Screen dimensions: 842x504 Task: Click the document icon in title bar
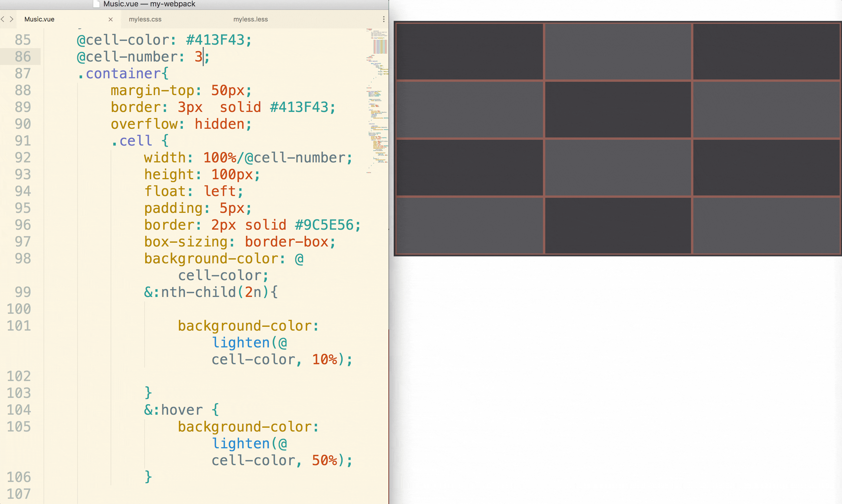pos(96,4)
